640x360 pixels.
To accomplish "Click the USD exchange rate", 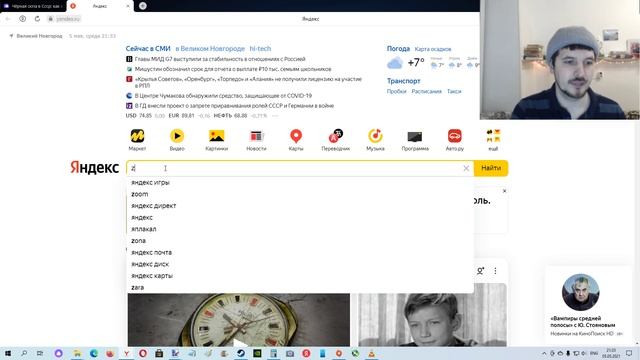I will [x=139, y=116].
